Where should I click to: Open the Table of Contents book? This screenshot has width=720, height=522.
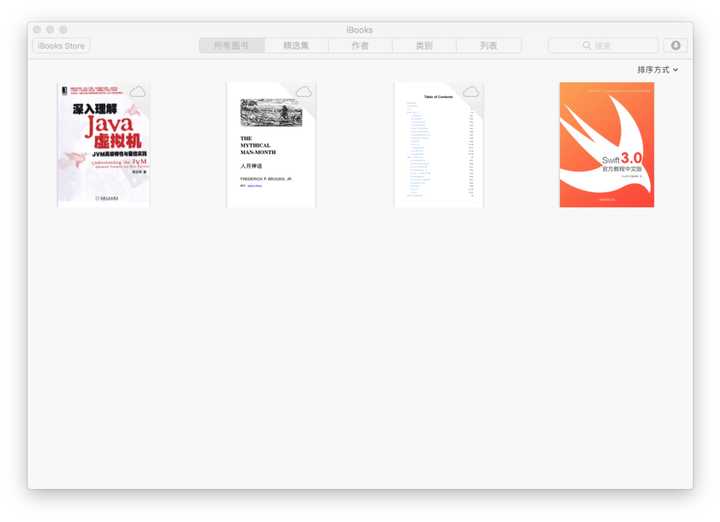tap(439, 145)
